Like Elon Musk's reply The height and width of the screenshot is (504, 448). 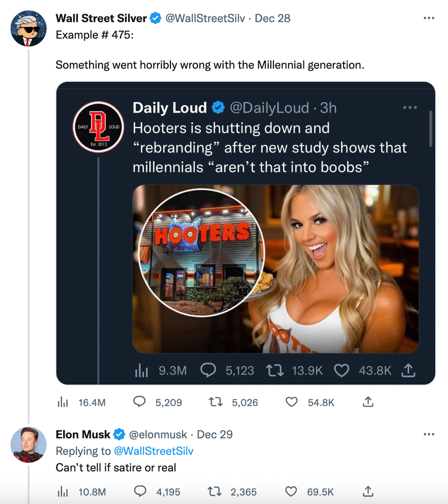tap(292, 492)
